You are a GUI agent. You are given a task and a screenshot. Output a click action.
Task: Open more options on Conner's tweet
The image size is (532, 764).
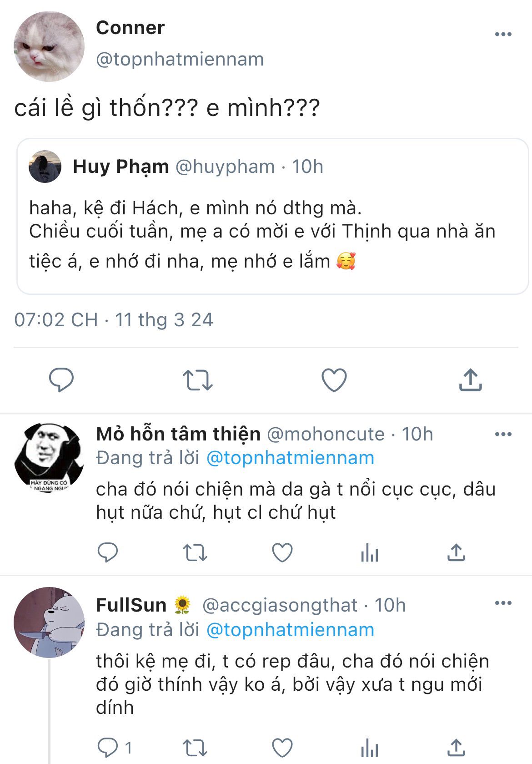503,35
